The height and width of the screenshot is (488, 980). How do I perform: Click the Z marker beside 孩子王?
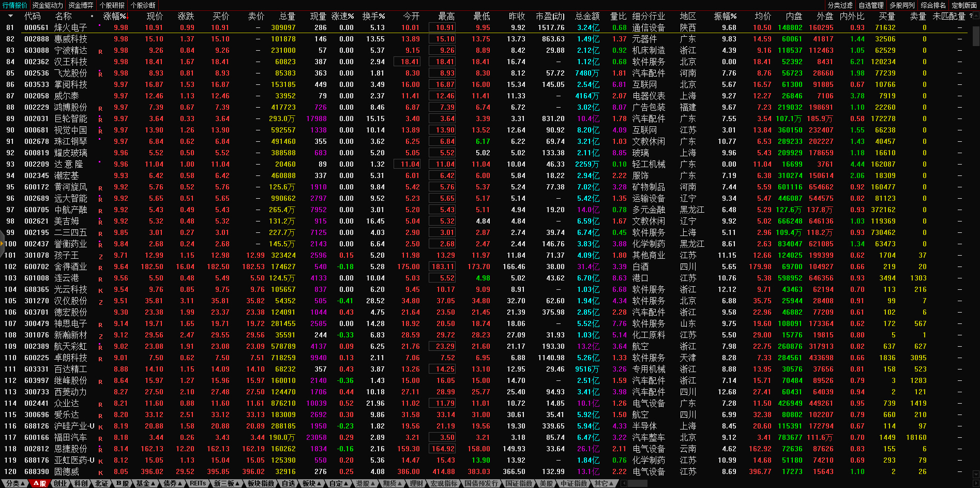coord(100,257)
